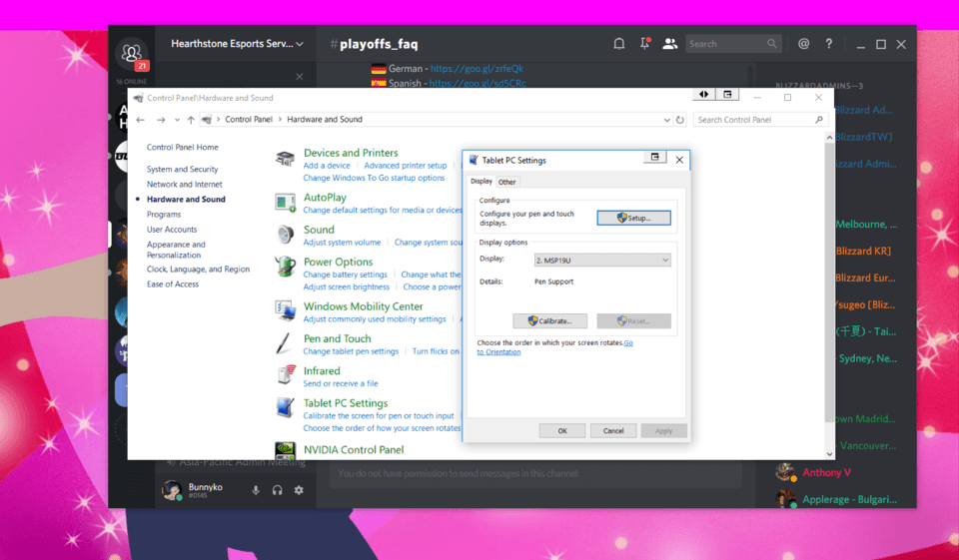Viewport: 959px width, 560px height.
Task: Open Network and Internet in the sidebar
Action: (185, 185)
